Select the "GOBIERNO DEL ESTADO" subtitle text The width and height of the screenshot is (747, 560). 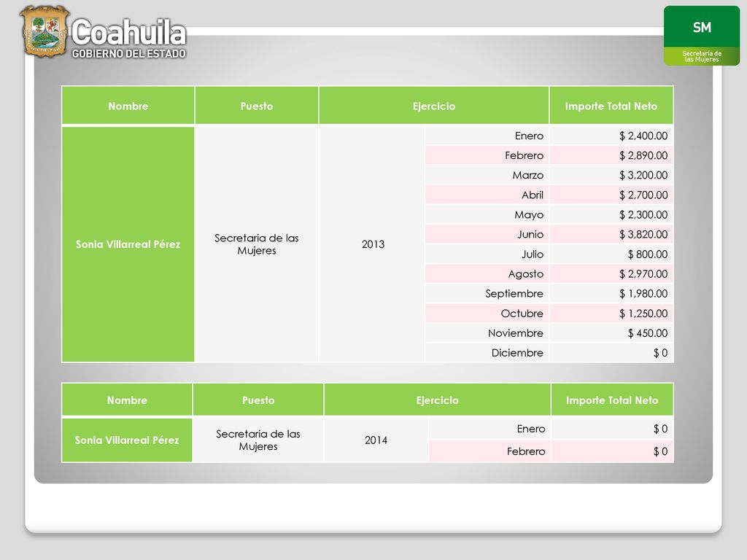(x=128, y=54)
